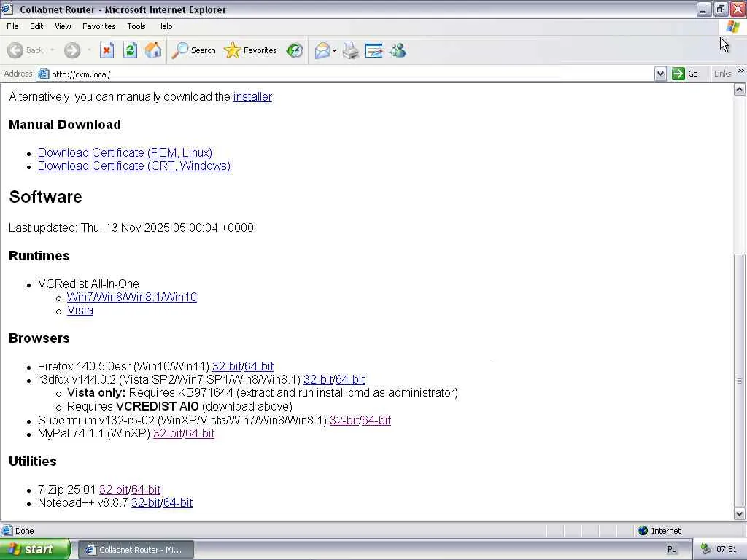Open browsing History icon

point(295,50)
